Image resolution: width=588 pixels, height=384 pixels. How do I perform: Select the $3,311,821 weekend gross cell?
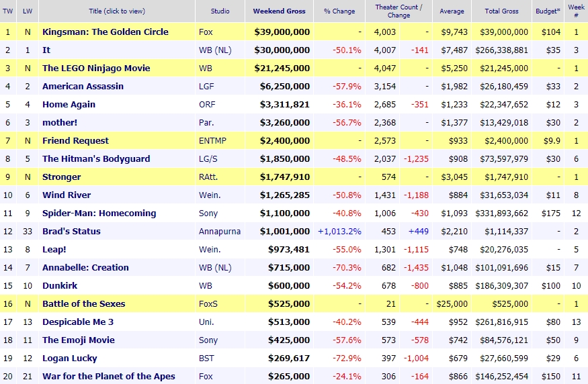(x=285, y=105)
